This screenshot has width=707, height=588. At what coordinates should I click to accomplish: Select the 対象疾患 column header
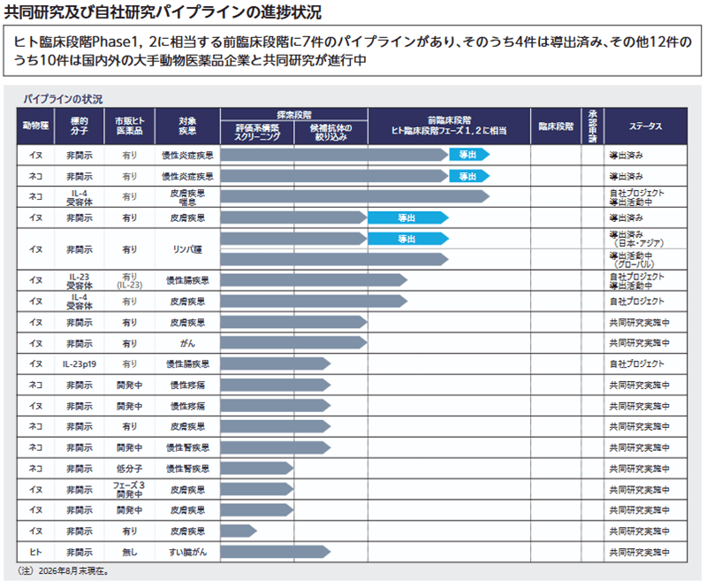(187, 126)
